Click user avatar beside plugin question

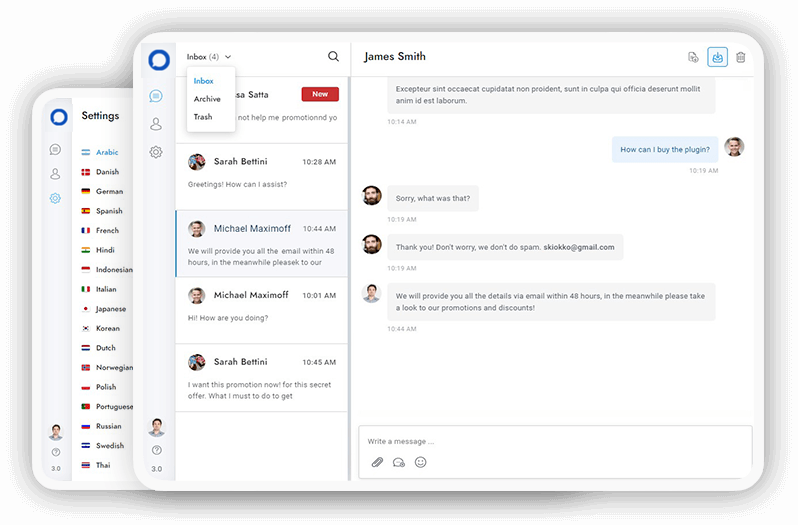click(734, 147)
